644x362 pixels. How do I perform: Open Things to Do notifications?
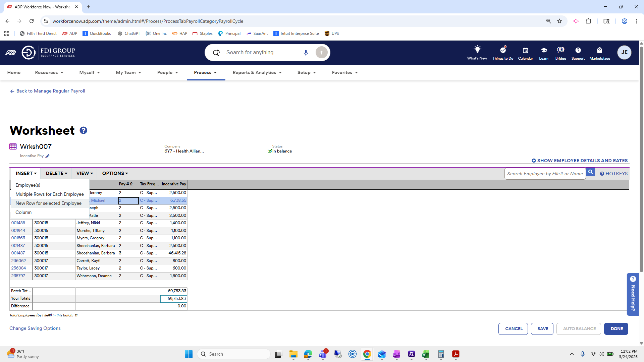tap(502, 53)
